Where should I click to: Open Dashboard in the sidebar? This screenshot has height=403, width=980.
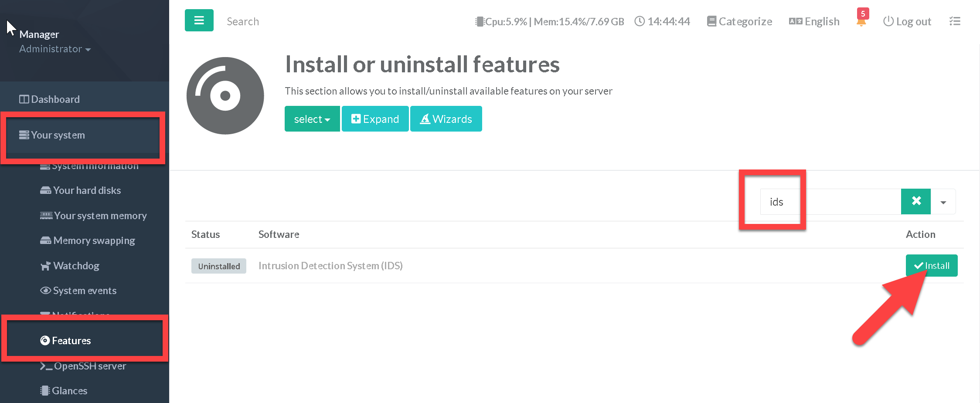[x=49, y=99]
